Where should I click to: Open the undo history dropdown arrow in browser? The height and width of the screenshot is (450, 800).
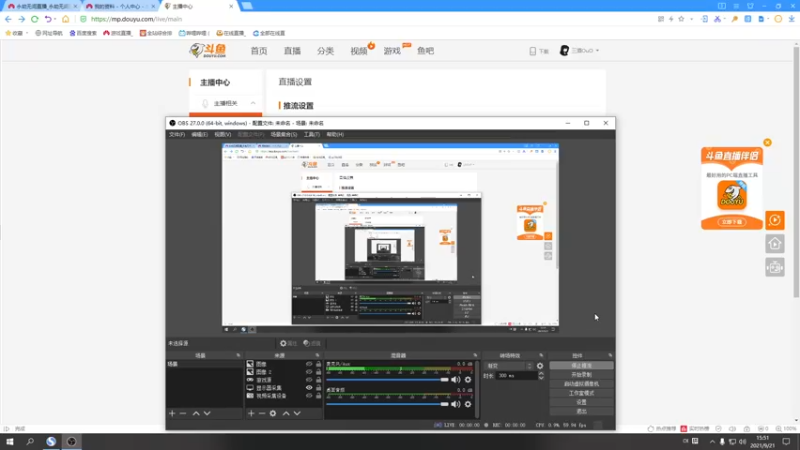pos(55,19)
